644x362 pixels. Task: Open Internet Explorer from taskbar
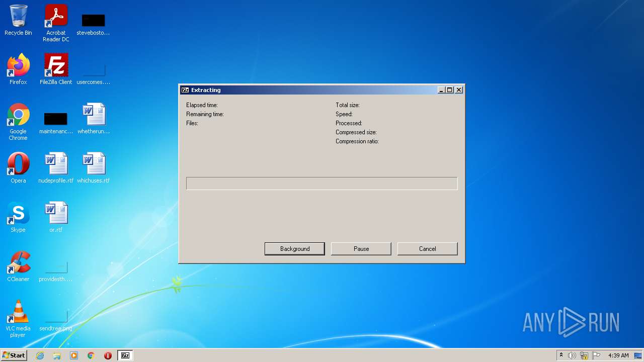click(40, 355)
